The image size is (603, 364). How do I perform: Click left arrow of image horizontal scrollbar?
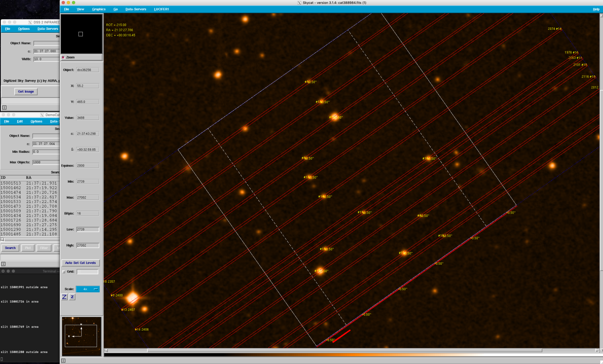pyautogui.click(x=106, y=350)
